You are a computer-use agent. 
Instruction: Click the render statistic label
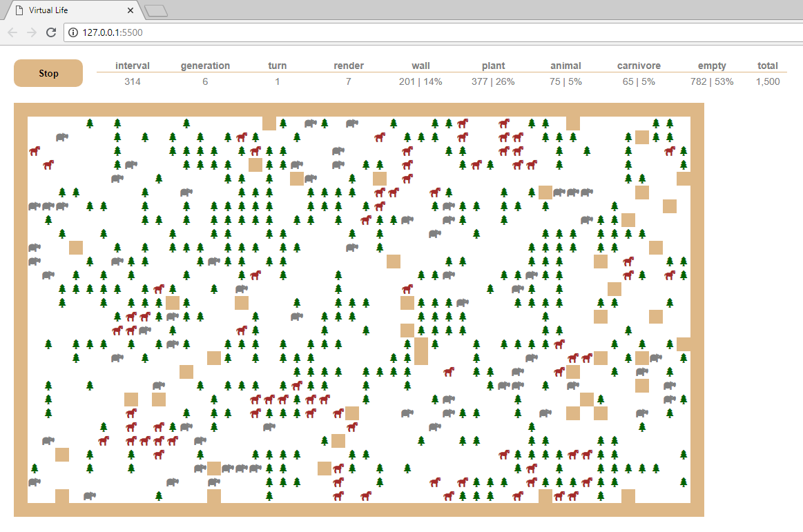coord(349,66)
